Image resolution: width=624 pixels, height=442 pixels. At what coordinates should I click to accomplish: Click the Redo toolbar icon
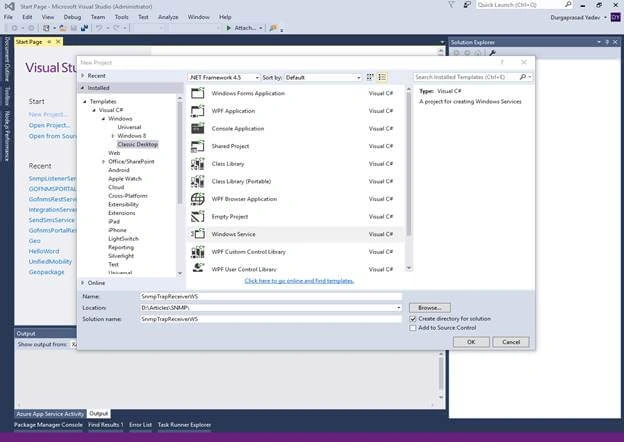pyautogui.click(x=117, y=28)
